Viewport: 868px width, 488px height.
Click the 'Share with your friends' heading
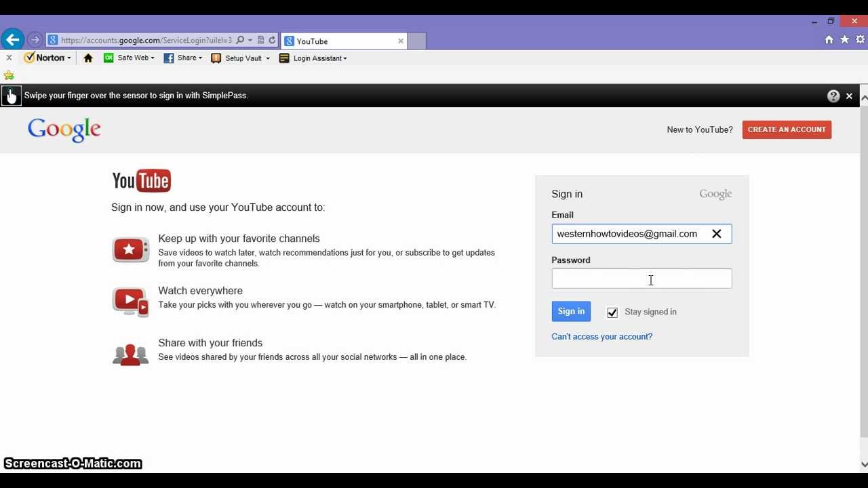point(210,343)
